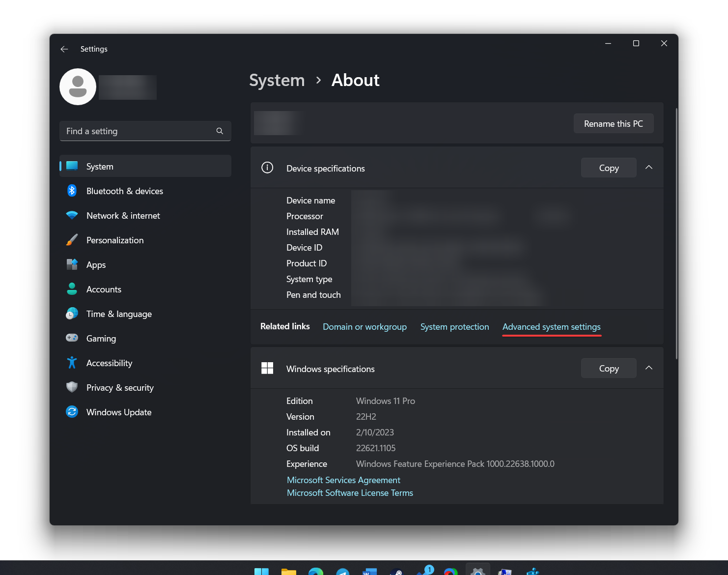Open Bluetooth & devices settings
Screen dimensions: 728x575
[x=145, y=191]
